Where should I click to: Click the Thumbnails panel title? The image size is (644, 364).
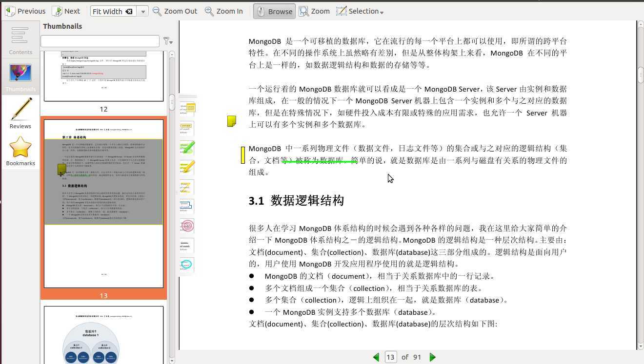pyautogui.click(x=62, y=26)
